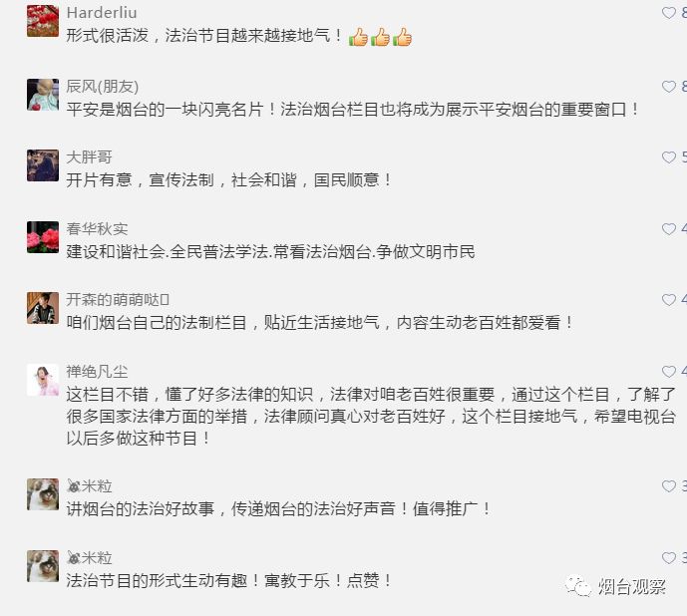The height and width of the screenshot is (616, 687).
Task: Click the heart icon on 春华秋实's comment
Action: tap(669, 228)
